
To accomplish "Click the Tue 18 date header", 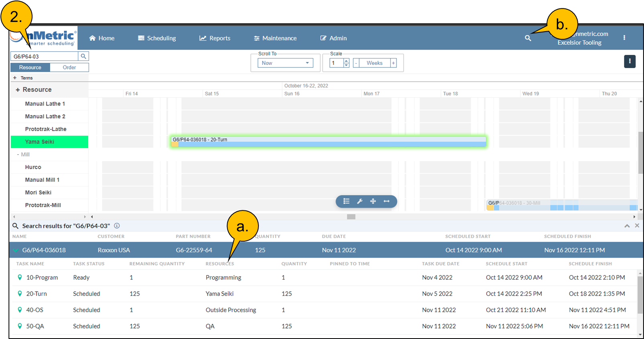I will [x=450, y=93].
